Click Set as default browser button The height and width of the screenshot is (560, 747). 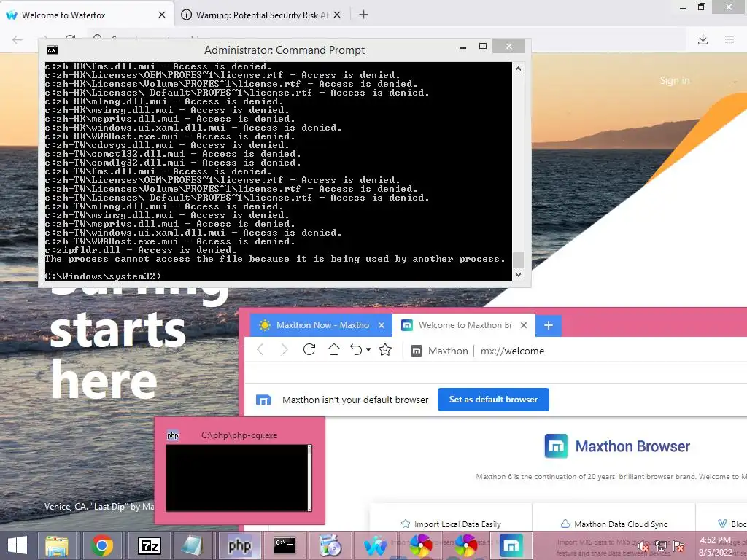493,400
